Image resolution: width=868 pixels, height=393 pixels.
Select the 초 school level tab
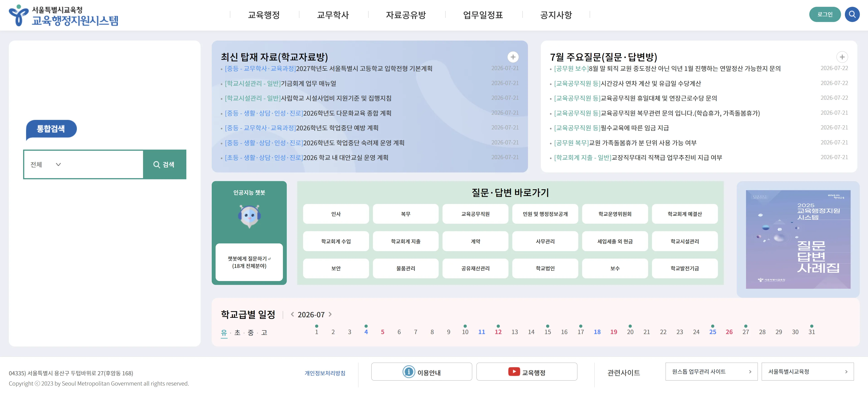click(x=237, y=333)
